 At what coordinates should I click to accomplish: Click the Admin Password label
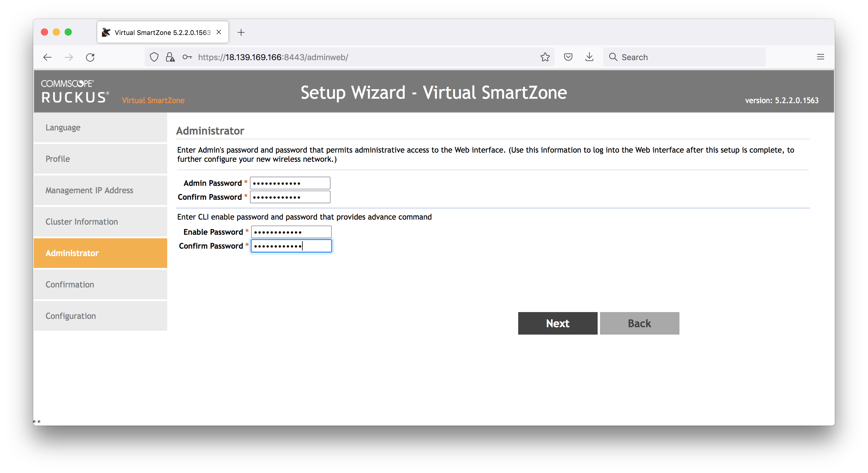click(212, 183)
